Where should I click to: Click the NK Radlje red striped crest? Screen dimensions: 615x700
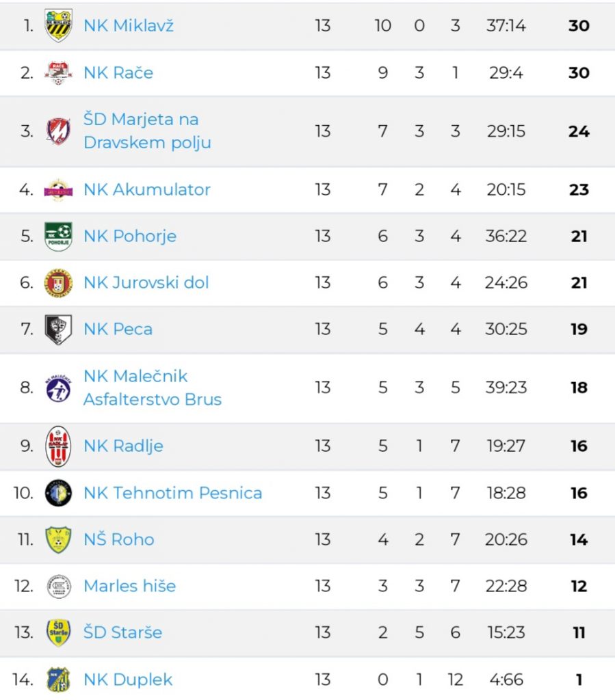tap(59, 446)
